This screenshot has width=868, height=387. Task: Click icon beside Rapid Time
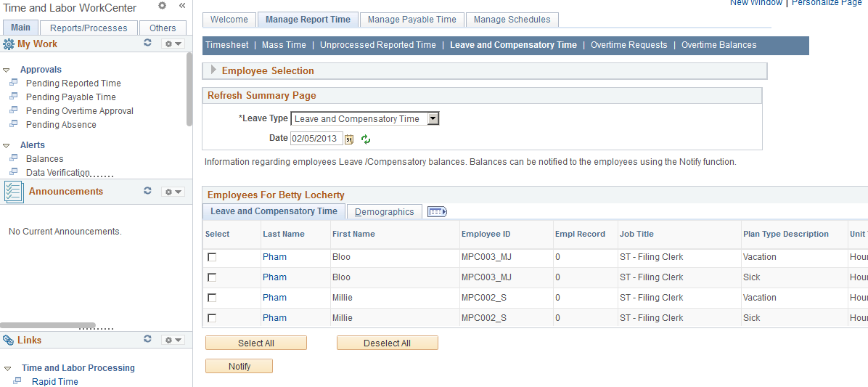17,381
